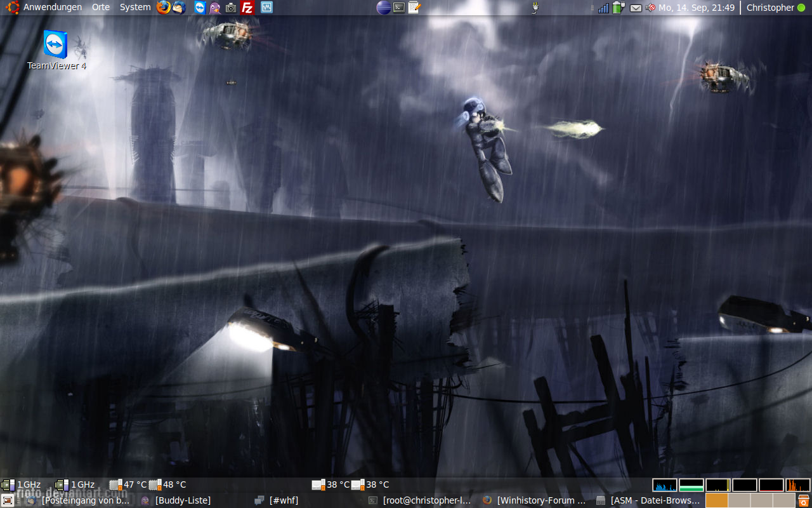Switch to the Buddy-Liste window
Image resolution: width=812 pixels, height=508 pixels.
click(182, 500)
